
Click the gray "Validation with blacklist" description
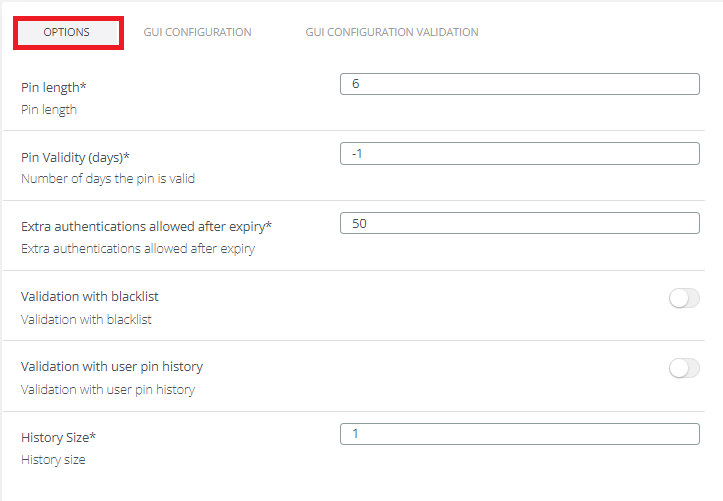86,320
